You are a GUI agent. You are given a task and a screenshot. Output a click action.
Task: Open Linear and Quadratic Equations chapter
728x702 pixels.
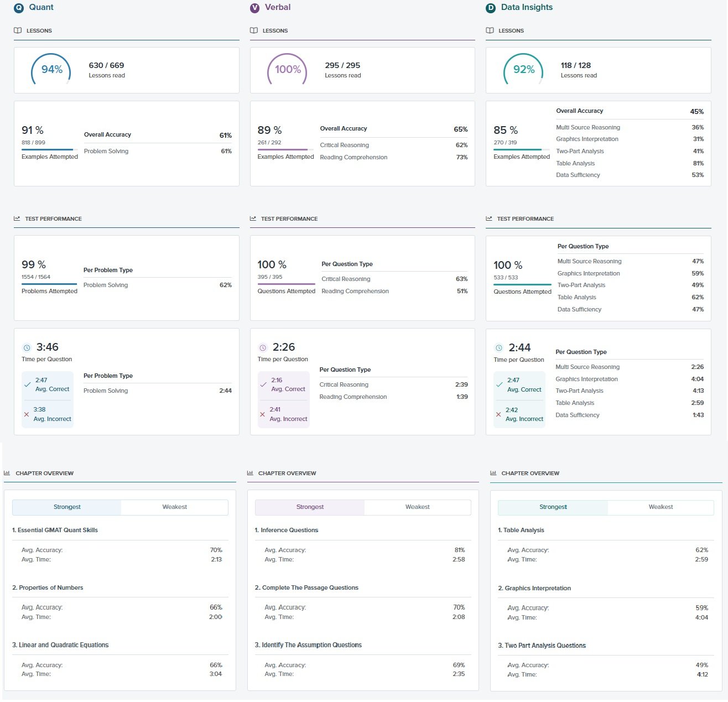coord(61,645)
